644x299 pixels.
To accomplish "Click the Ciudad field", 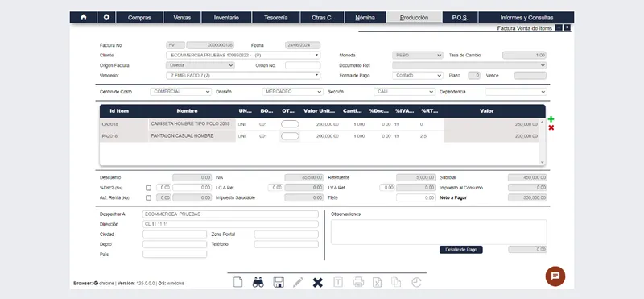I will click(x=175, y=235).
